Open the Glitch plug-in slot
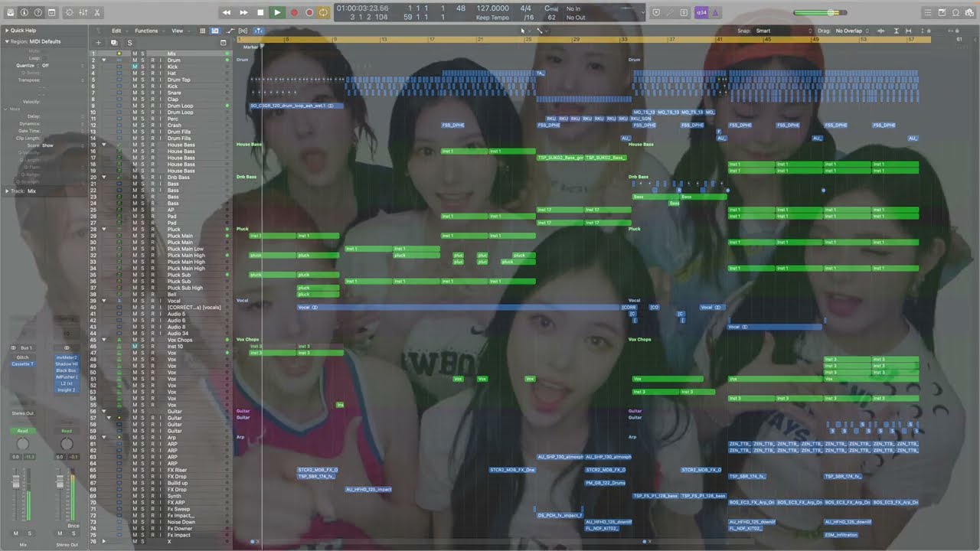Image resolution: width=980 pixels, height=551 pixels. [23, 357]
